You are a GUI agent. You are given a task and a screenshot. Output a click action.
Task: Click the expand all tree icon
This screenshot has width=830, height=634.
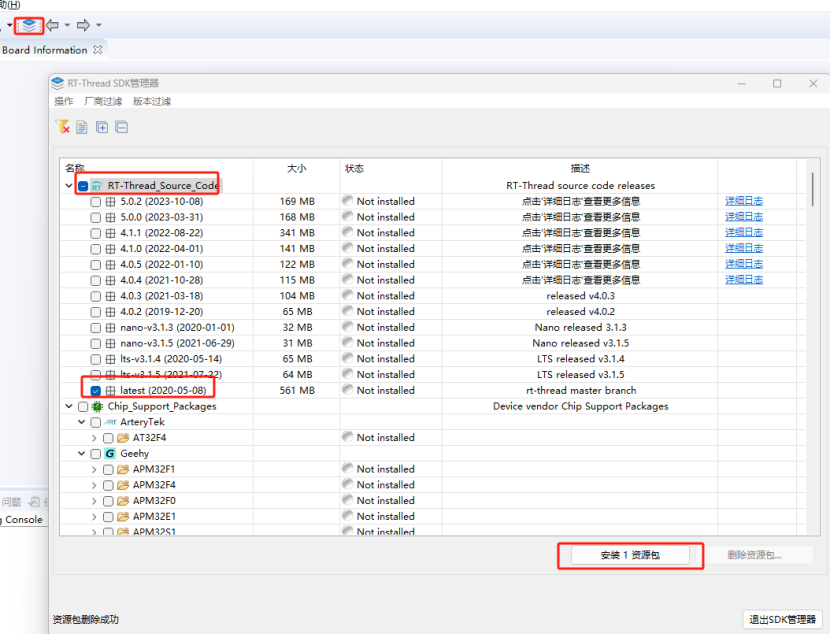click(102, 127)
